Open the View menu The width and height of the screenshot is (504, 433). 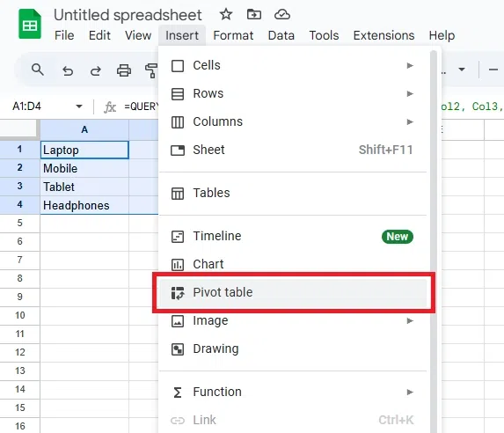(x=138, y=35)
